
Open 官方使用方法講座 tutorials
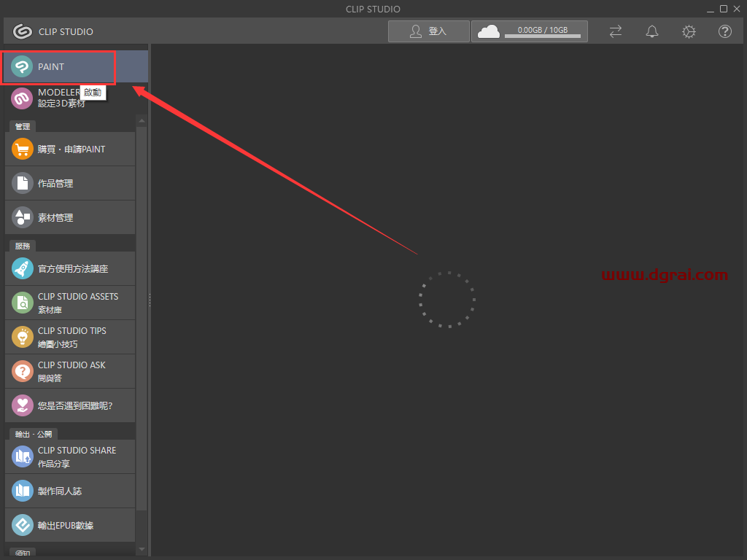[x=70, y=268]
